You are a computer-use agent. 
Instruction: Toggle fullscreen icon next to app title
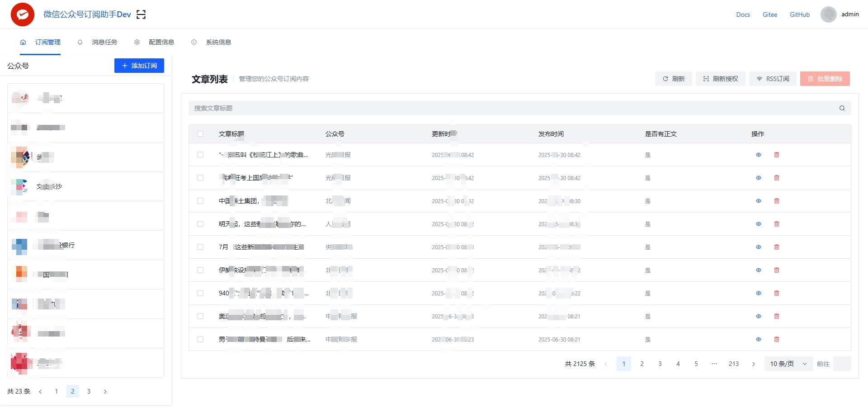point(141,14)
